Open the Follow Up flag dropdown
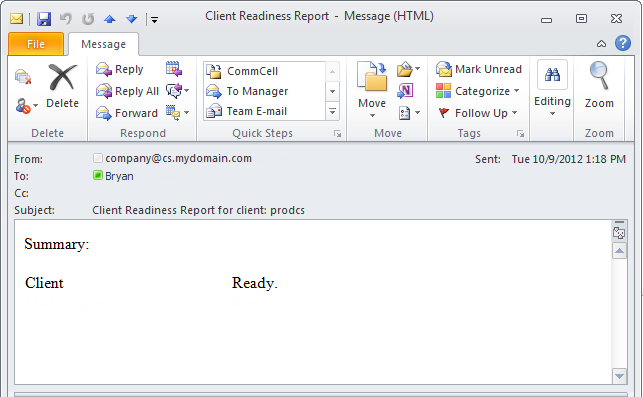This screenshot has height=397, width=643. point(477,113)
